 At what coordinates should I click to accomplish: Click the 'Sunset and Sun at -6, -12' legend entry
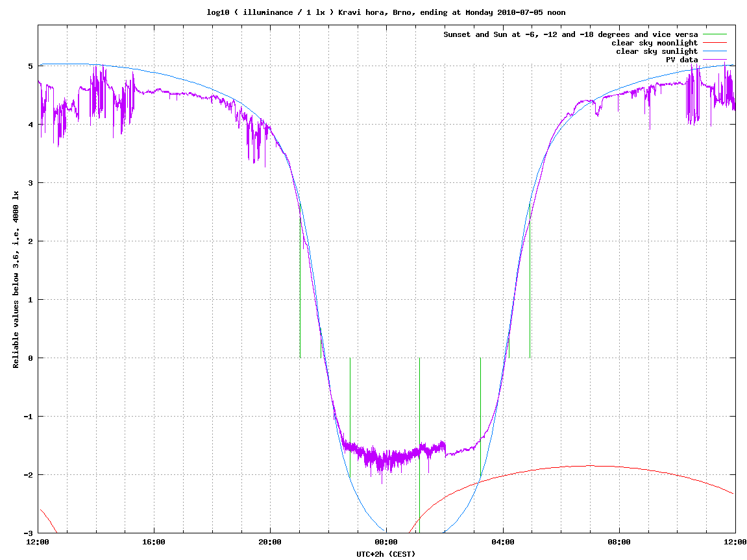pyautogui.click(x=570, y=34)
